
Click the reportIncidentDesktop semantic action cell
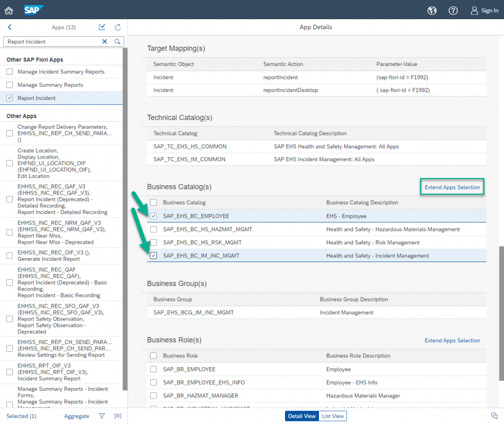[x=290, y=90]
